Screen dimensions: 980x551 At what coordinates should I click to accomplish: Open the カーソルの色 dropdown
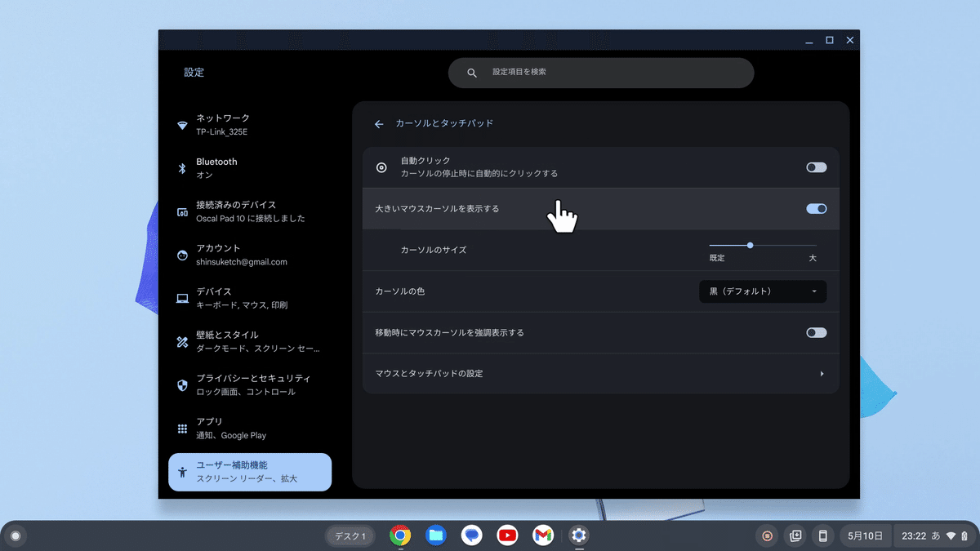click(763, 291)
